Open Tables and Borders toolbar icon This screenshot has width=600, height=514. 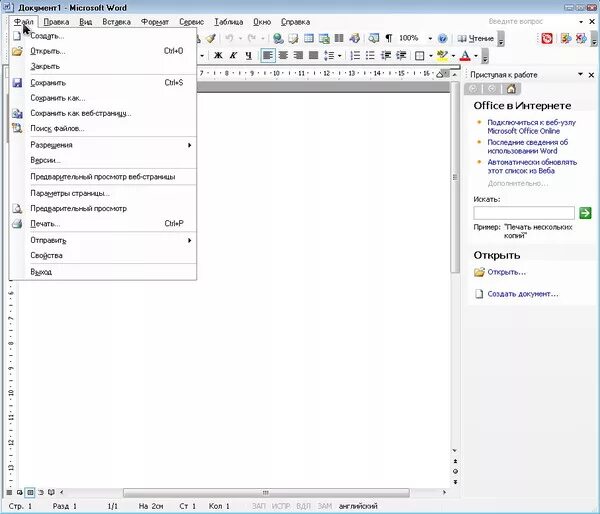[x=293, y=38]
